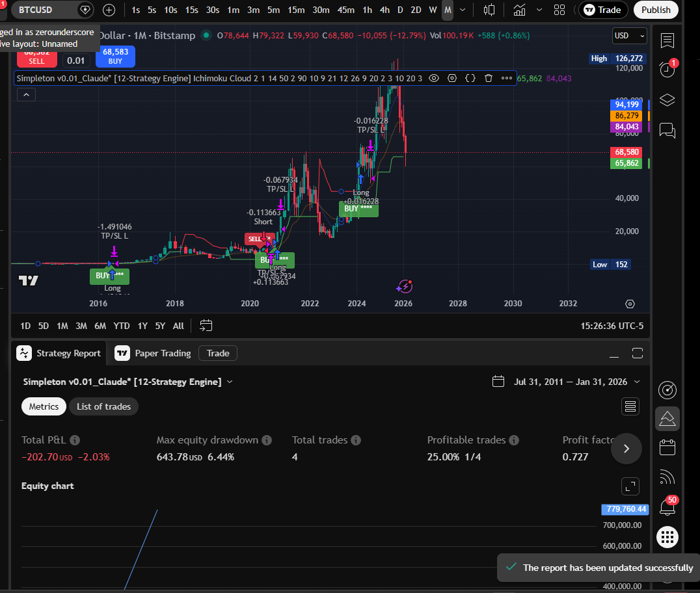Collapse the strategy legend with up arrow toggle
The width and height of the screenshot is (700, 593).
[x=26, y=94]
